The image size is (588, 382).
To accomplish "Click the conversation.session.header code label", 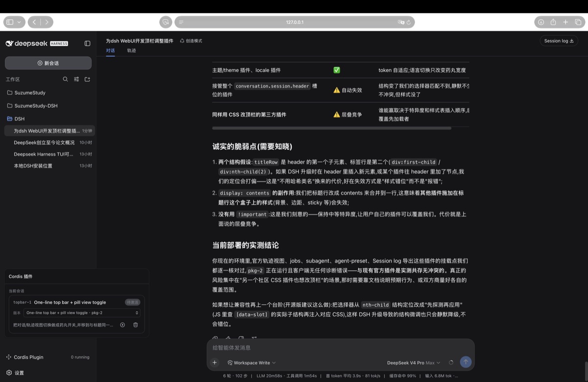I will click(x=272, y=86).
